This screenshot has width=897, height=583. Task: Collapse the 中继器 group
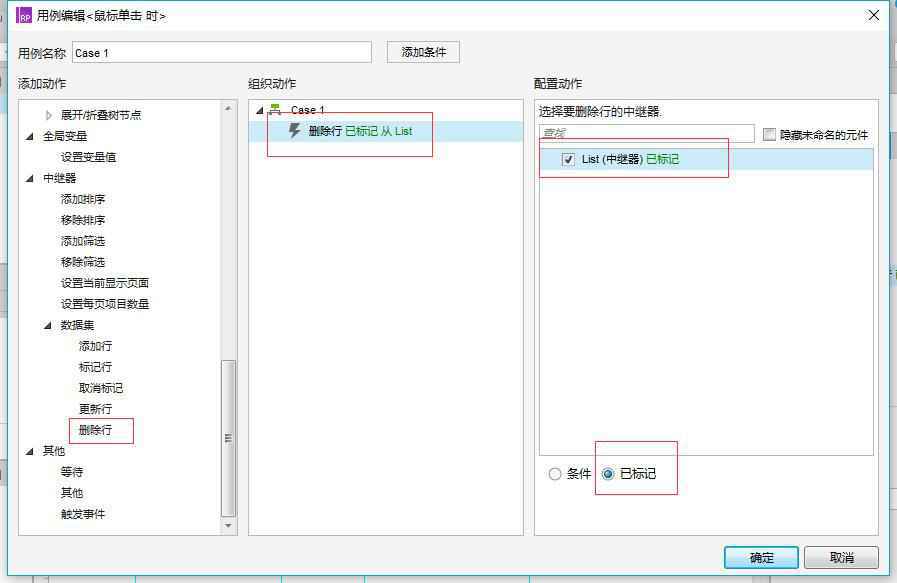point(30,179)
